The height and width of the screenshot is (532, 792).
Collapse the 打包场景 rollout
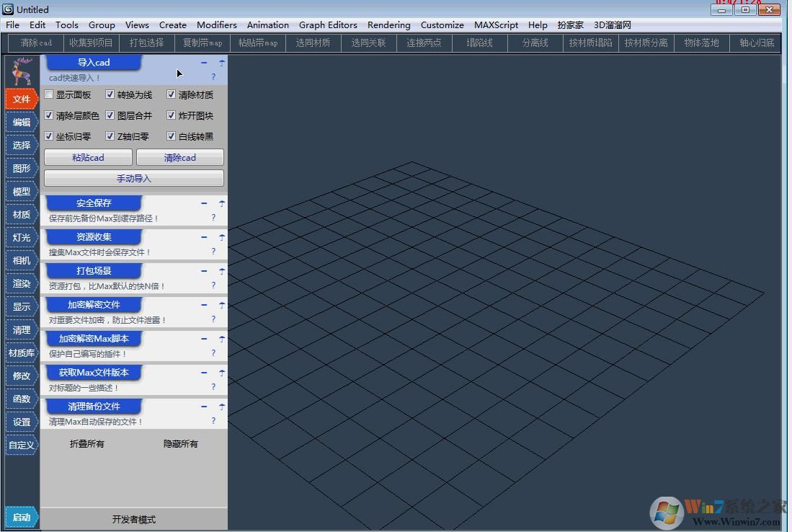204,270
